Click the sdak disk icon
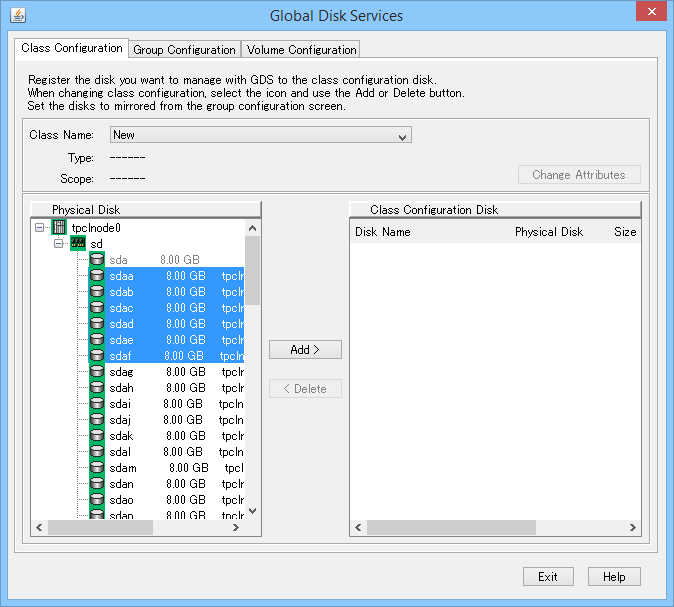Screen dimensions: 674x607 (x=97, y=436)
